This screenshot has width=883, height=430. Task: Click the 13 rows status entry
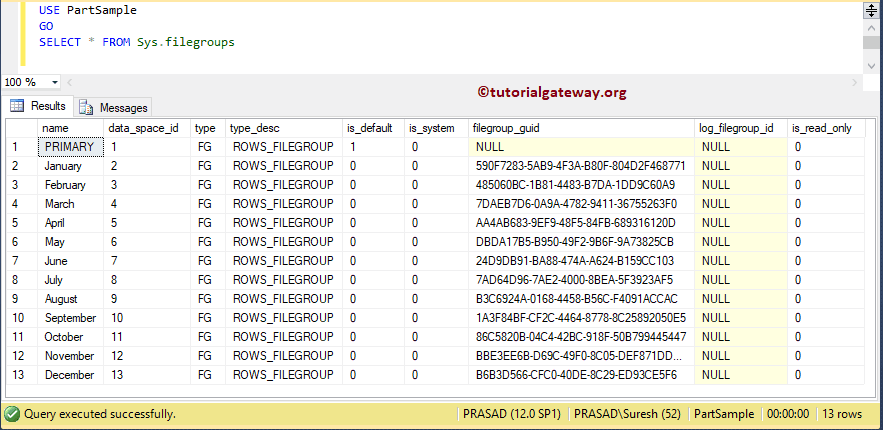coord(842,414)
